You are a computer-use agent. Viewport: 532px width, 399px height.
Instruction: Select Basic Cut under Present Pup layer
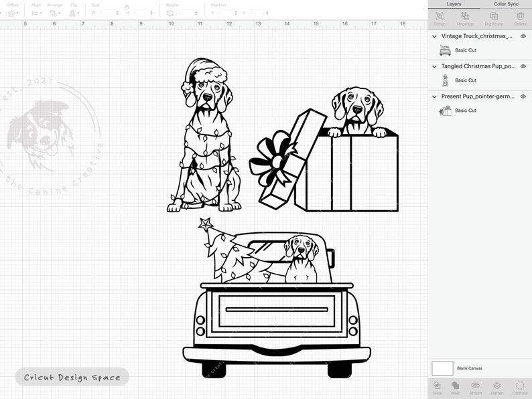point(466,110)
